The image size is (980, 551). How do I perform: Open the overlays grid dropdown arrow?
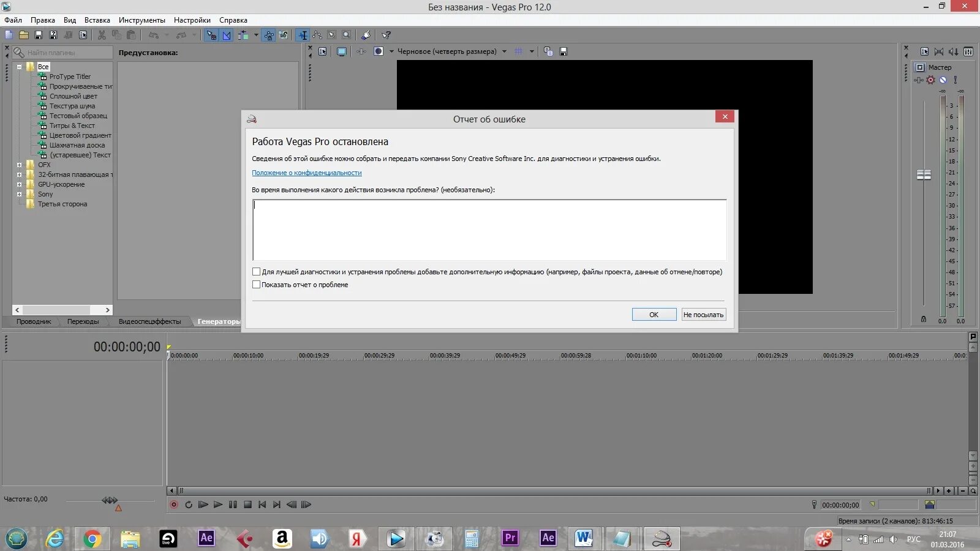pos(532,51)
